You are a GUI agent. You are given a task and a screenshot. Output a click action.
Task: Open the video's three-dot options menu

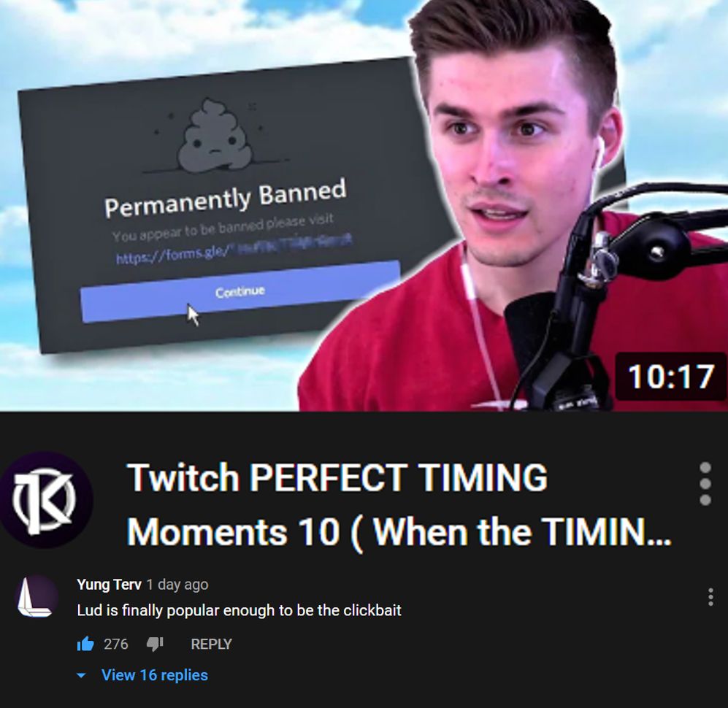[x=705, y=483]
